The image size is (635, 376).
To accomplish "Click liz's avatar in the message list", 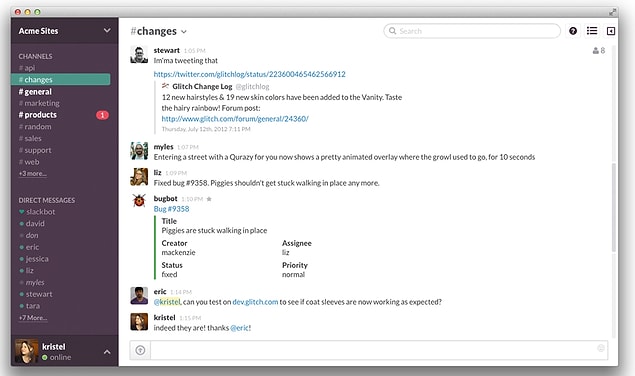I will pos(139,177).
